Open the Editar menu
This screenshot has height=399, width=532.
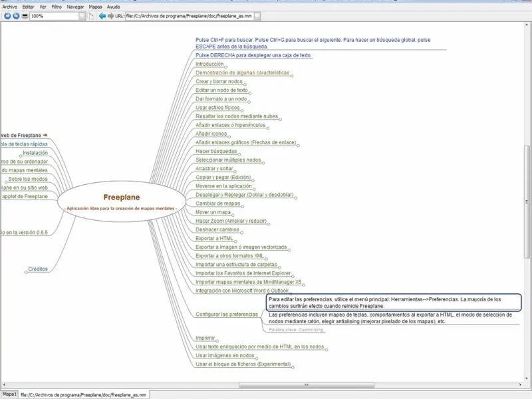click(x=28, y=7)
